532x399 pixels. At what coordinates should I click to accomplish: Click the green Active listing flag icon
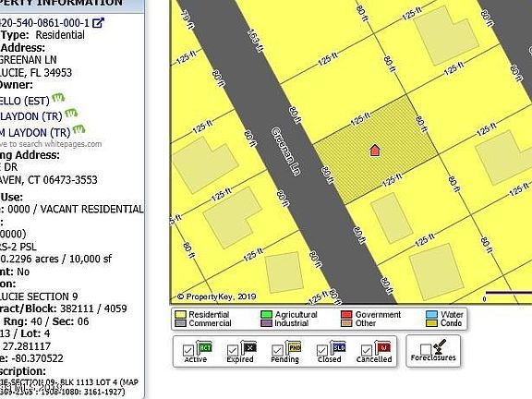click(204, 347)
